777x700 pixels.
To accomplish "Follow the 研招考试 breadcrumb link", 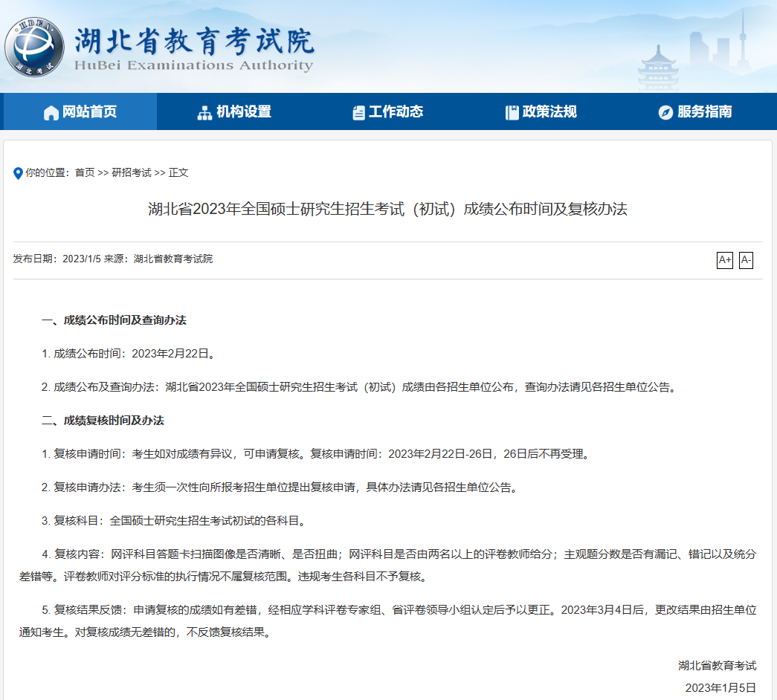I will [x=132, y=172].
